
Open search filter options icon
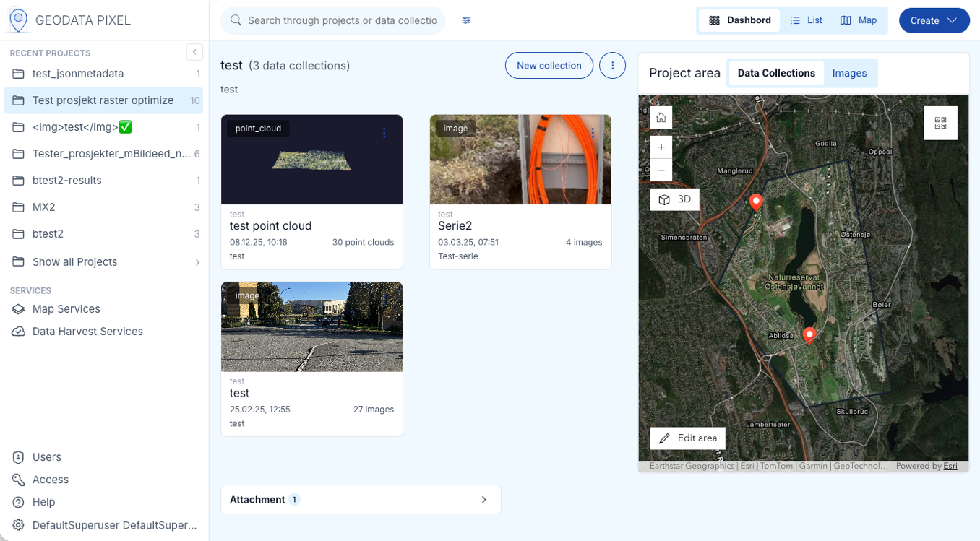[x=467, y=20]
